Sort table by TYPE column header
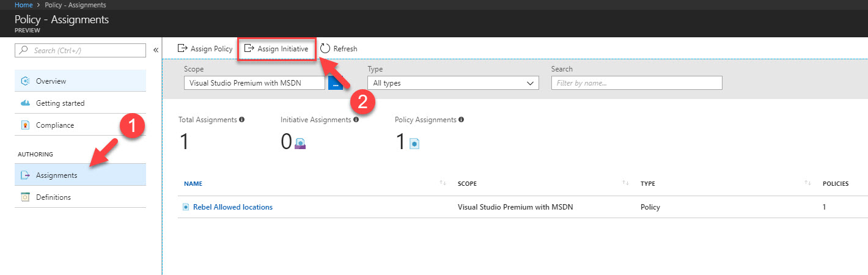Image resolution: width=868 pixels, height=275 pixels. tap(647, 183)
